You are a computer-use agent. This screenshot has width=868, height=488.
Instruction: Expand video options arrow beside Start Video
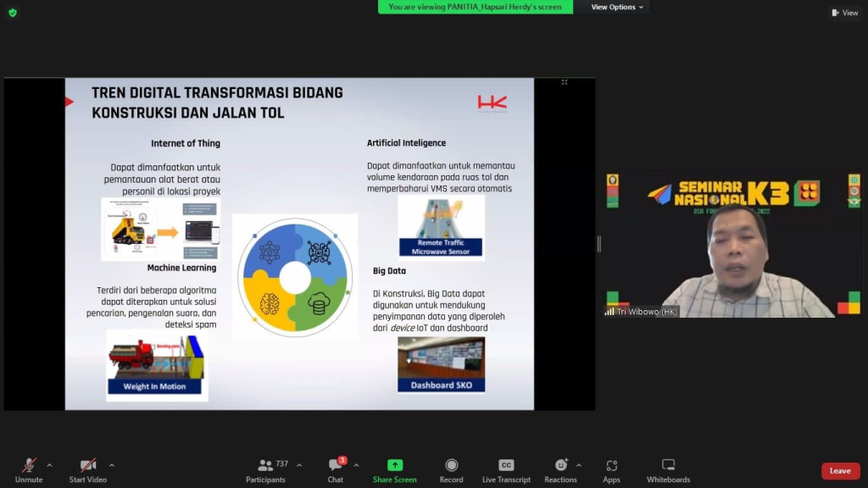(x=112, y=465)
